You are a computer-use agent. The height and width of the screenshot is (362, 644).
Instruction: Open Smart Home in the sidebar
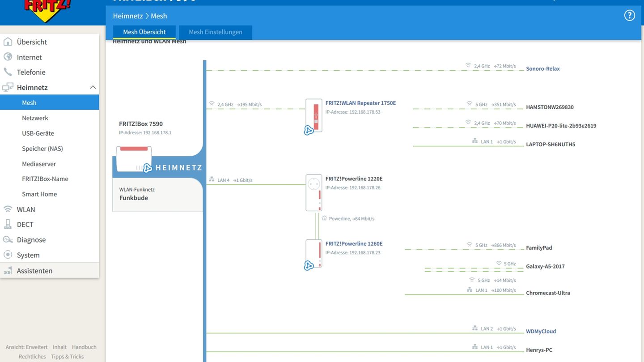click(39, 194)
